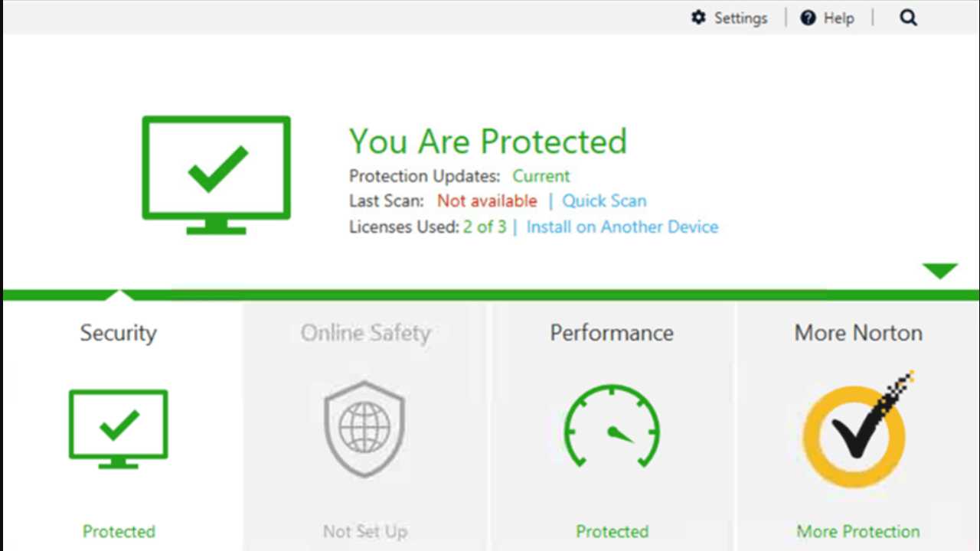Image resolution: width=980 pixels, height=551 pixels.
Task: Open search with the magnifying glass icon
Action: 908,18
